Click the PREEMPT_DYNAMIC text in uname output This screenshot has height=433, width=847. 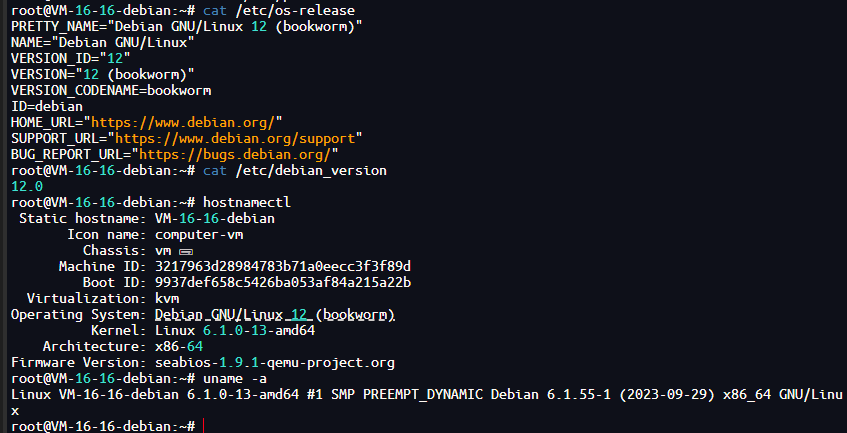[x=423, y=395]
